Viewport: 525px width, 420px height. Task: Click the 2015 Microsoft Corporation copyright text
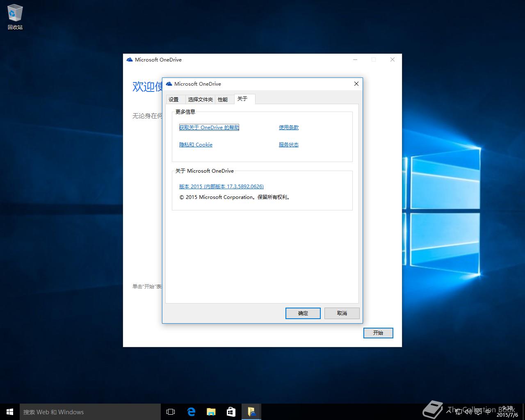click(235, 197)
